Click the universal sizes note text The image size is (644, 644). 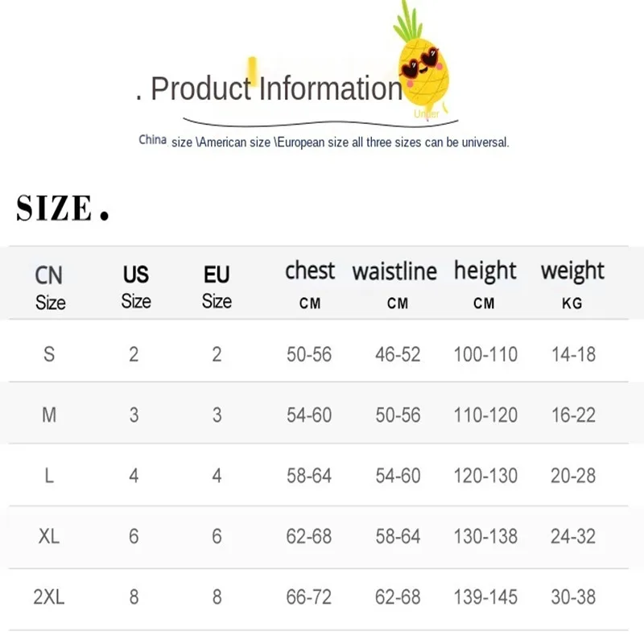pyautogui.click(x=324, y=142)
